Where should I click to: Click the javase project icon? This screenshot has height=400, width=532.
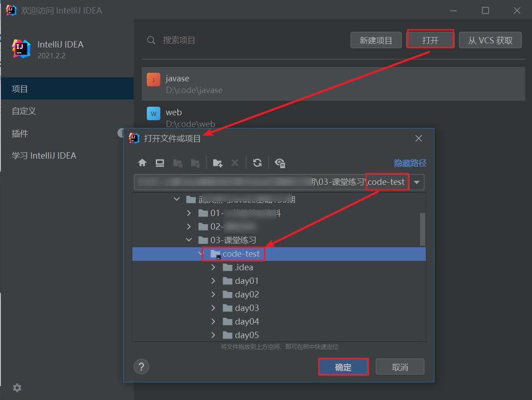point(154,80)
